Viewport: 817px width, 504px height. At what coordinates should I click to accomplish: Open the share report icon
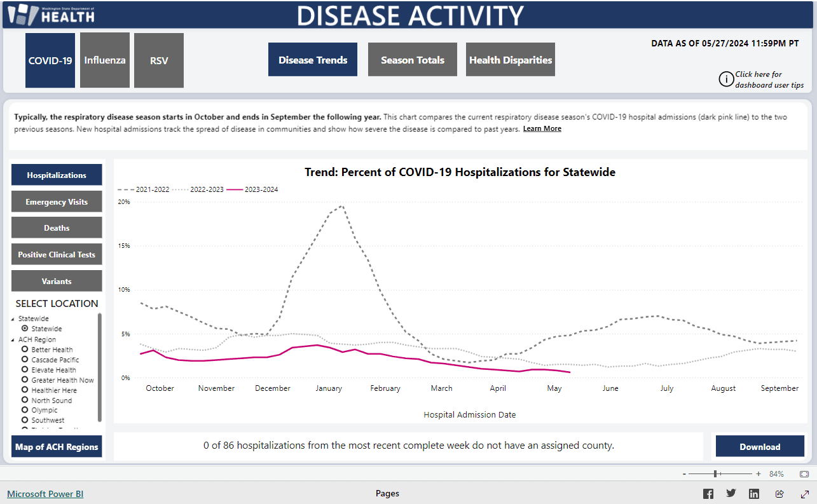779,494
